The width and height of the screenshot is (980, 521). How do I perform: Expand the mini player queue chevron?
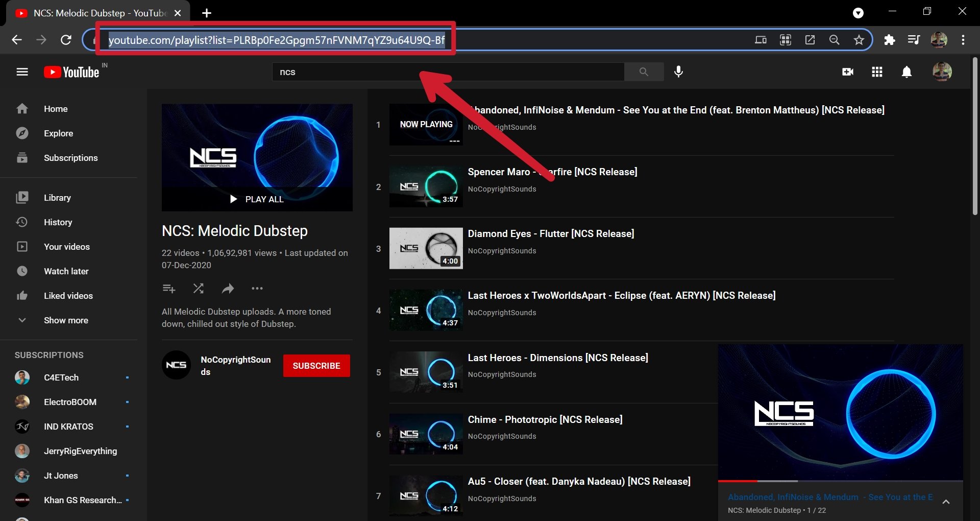click(x=946, y=502)
